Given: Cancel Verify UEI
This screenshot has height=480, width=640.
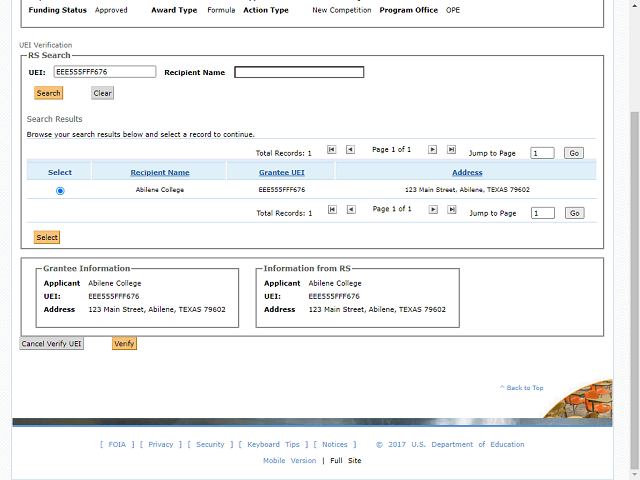Looking at the screenshot, I should pos(52,343).
